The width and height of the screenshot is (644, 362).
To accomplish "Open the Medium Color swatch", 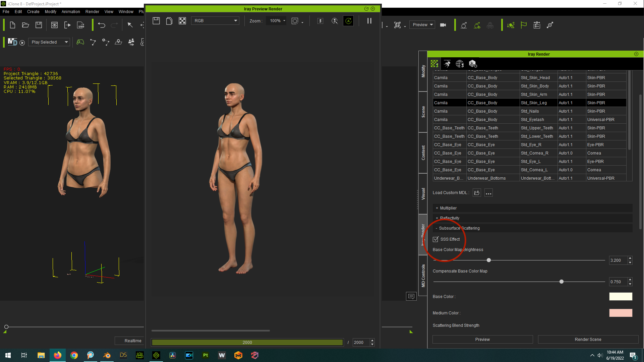I will pyautogui.click(x=621, y=313).
